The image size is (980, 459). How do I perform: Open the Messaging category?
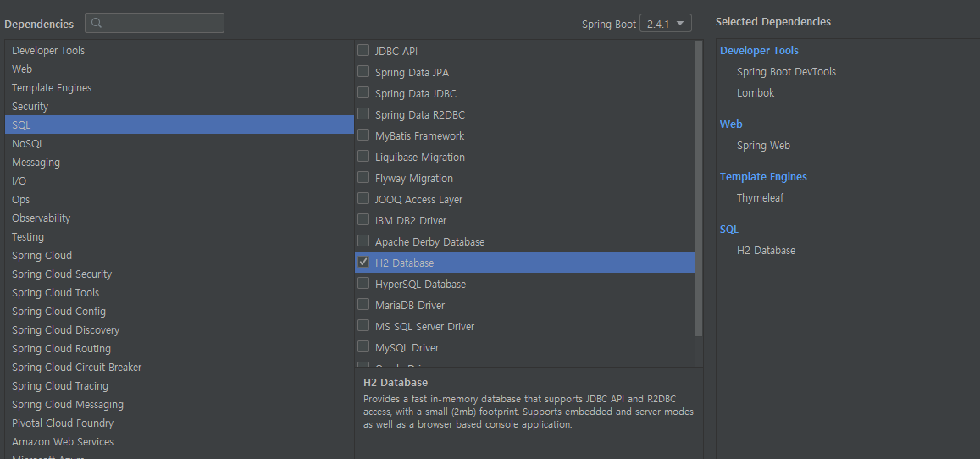coord(180,162)
